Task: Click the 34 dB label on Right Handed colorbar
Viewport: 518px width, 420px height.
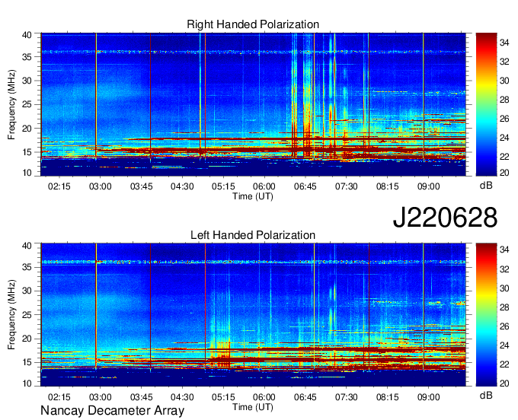Action: click(504, 43)
